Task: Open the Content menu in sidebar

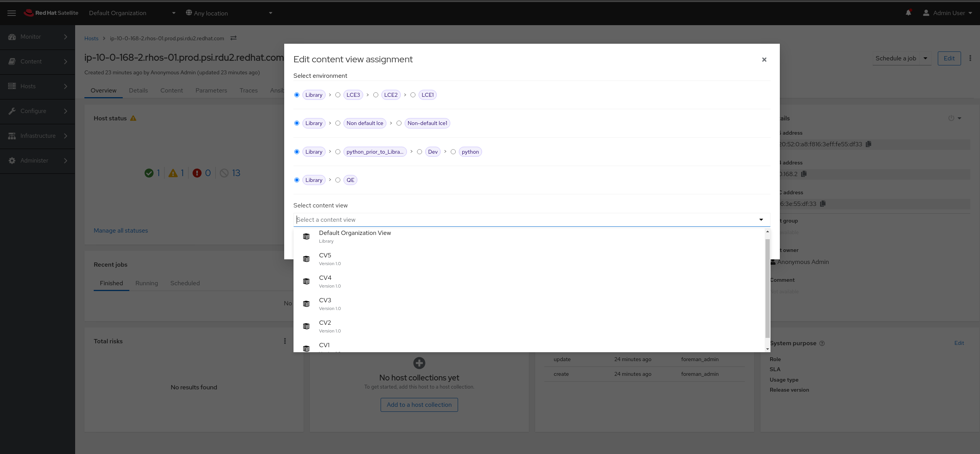Action: (38, 62)
